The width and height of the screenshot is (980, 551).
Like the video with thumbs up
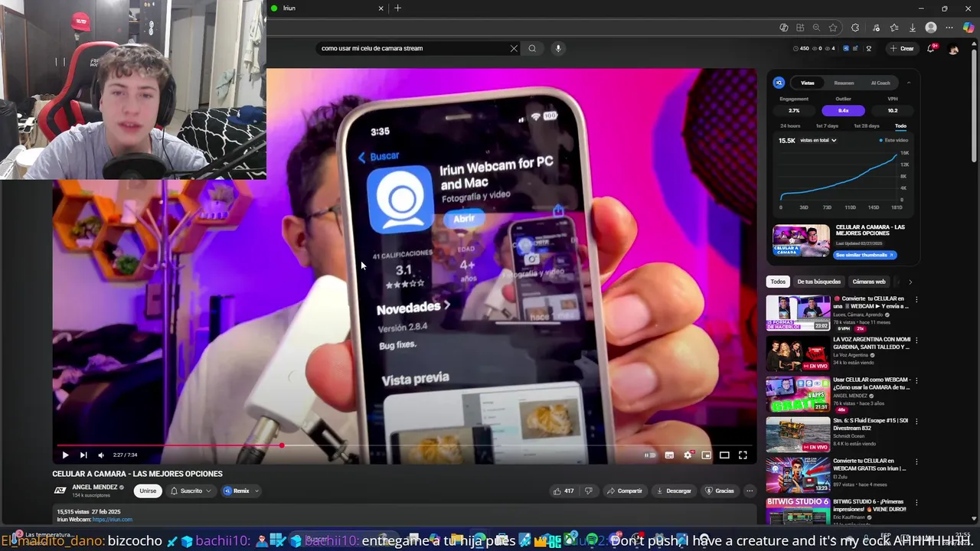pyautogui.click(x=563, y=491)
